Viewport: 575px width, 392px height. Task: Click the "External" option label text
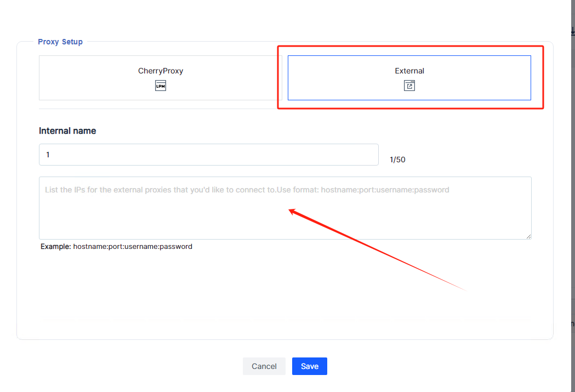tap(409, 71)
